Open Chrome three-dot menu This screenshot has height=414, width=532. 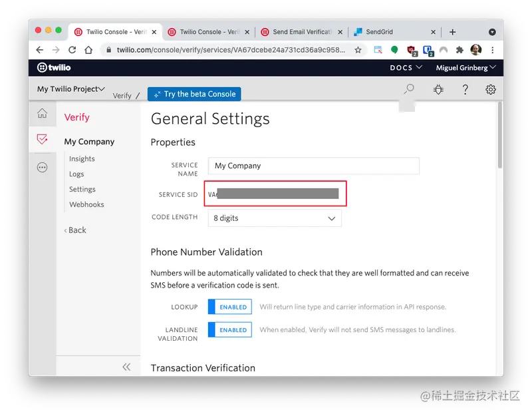pyautogui.click(x=492, y=50)
